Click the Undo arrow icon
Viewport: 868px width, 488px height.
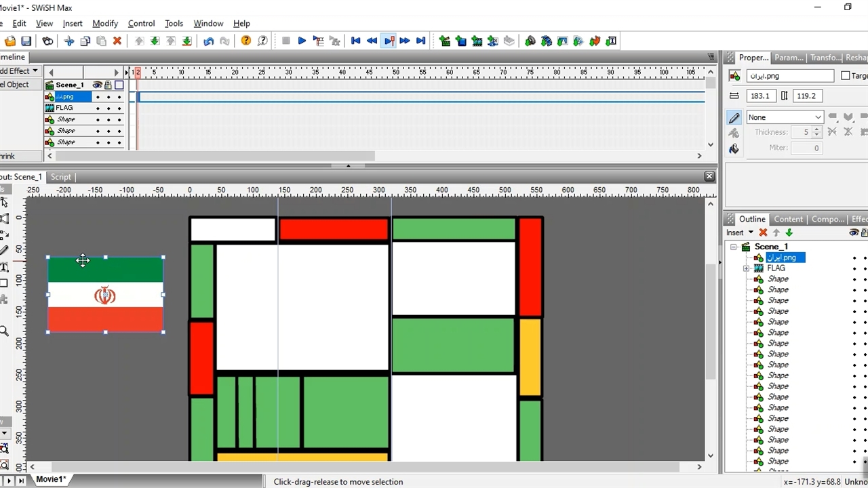208,41
